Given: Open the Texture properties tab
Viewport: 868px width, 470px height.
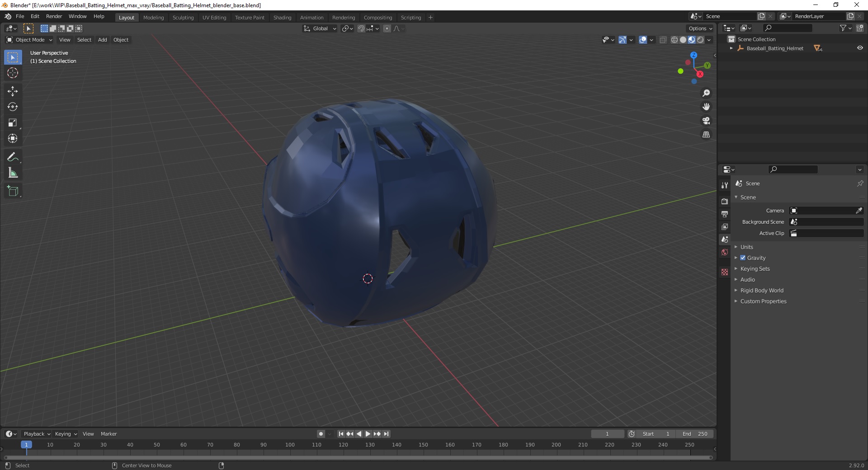Looking at the screenshot, I should [x=725, y=272].
